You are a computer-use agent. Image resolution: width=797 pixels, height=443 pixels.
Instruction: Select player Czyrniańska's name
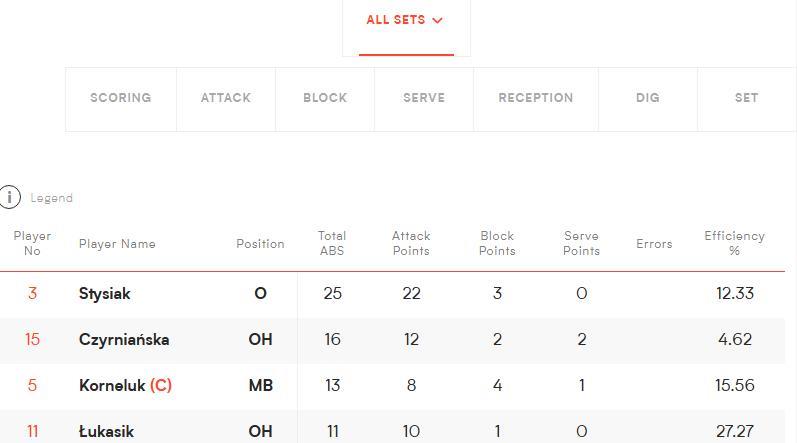pyautogui.click(x=124, y=340)
